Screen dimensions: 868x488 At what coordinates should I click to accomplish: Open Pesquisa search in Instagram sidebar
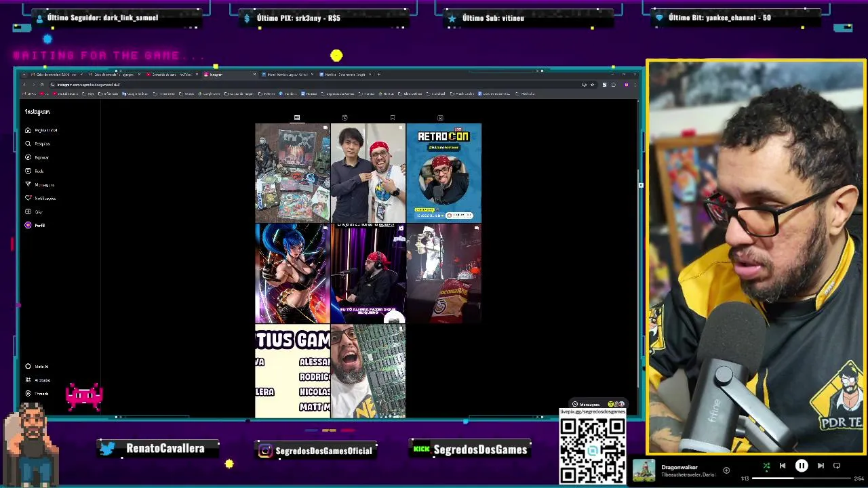37,144
